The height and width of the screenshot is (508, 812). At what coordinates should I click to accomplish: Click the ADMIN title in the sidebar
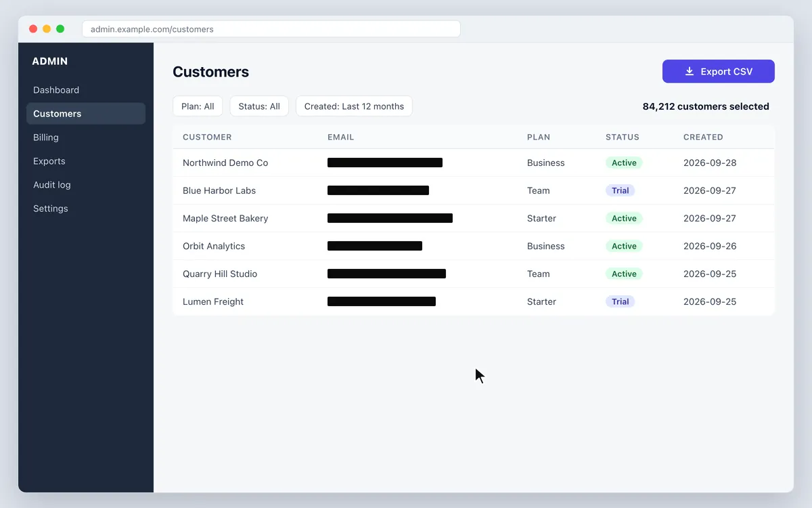point(50,61)
